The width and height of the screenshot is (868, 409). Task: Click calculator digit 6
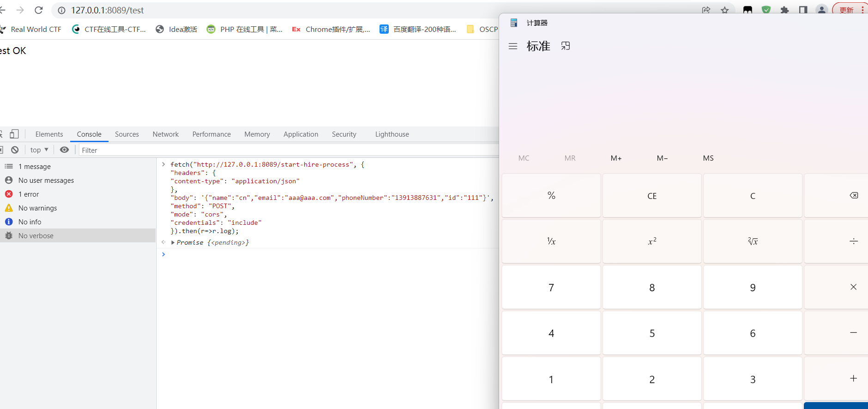753,333
